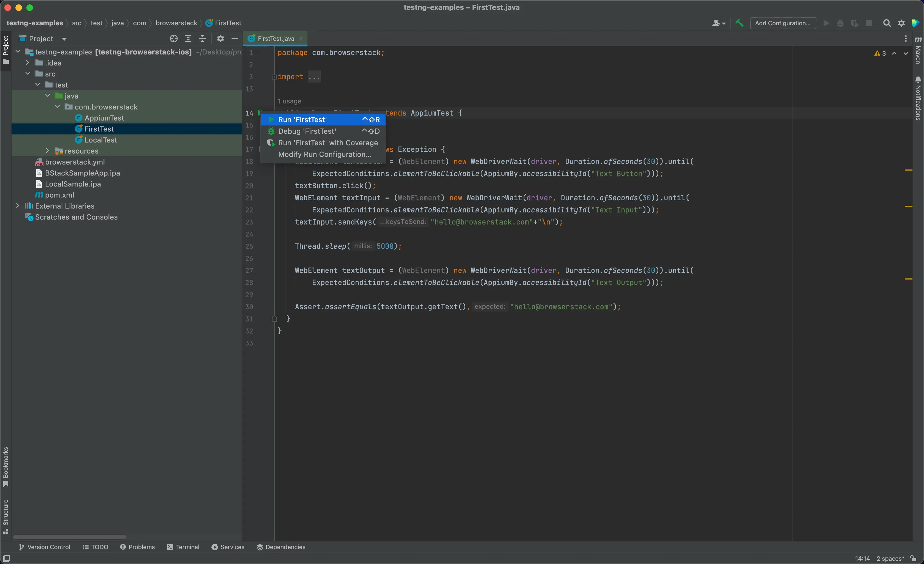Image resolution: width=924 pixels, height=564 pixels.
Task: Click the Select Opened File target icon
Action: 173,39
